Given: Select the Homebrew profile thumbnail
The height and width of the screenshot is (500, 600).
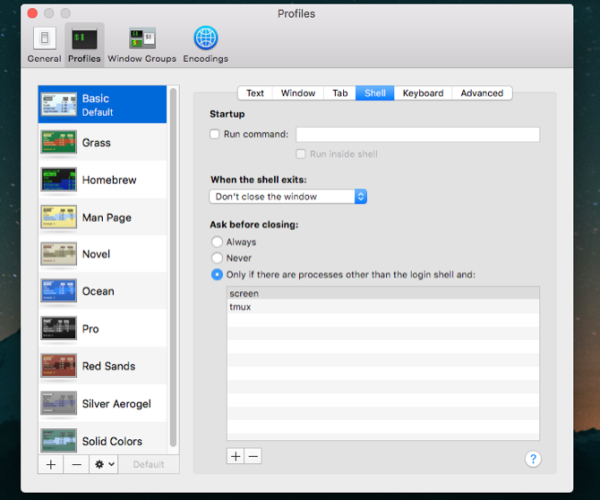Looking at the screenshot, I should point(59,180).
